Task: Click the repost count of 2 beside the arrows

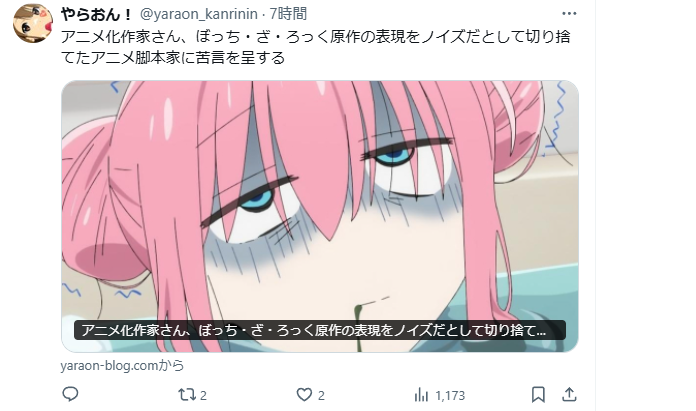Action: coord(203,395)
